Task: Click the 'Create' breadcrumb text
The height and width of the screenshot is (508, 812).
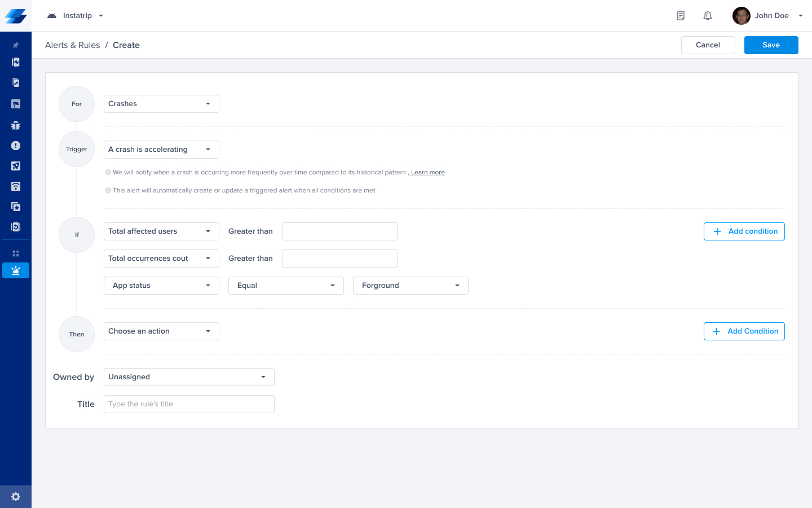Action: pyautogui.click(x=126, y=45)
